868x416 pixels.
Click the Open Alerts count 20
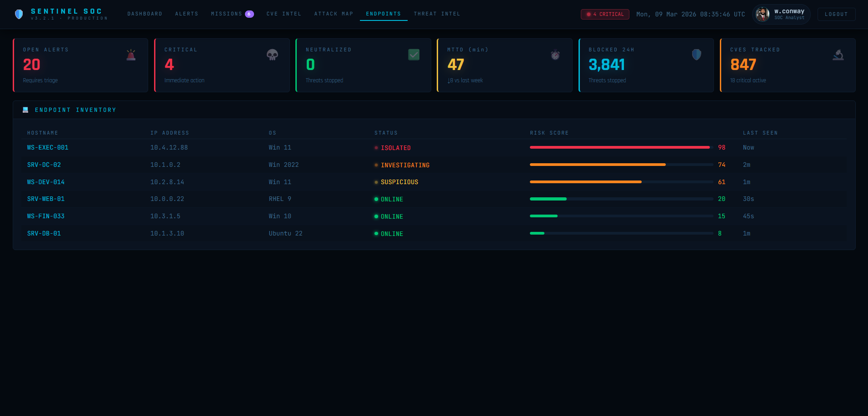pos(32,65)
